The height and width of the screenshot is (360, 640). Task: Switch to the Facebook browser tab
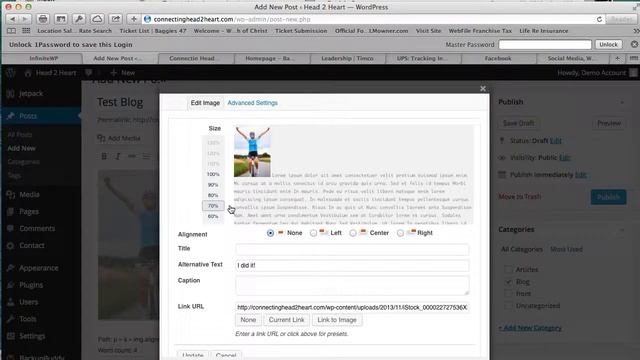[498, 58]
